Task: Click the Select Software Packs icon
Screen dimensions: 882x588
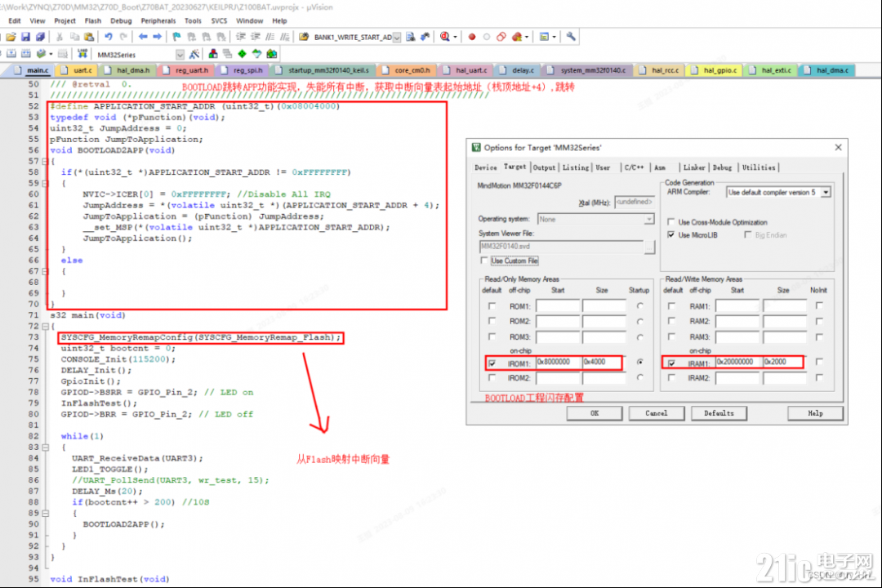Action: [x=256, y=54]
